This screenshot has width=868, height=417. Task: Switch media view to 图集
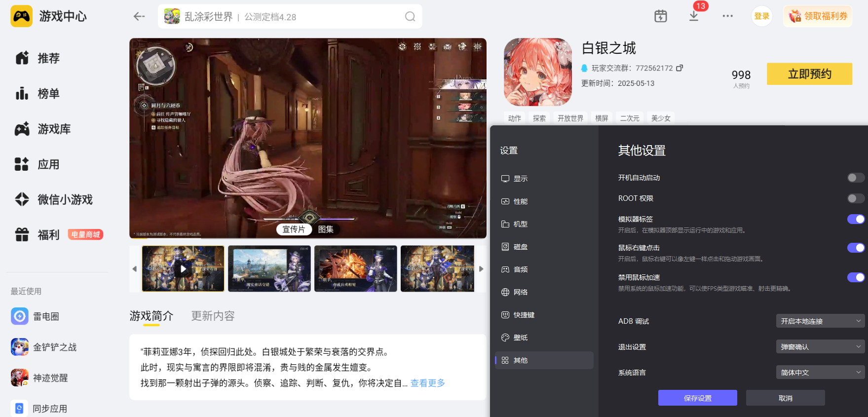pyautogui.click(x=326, y=229)
